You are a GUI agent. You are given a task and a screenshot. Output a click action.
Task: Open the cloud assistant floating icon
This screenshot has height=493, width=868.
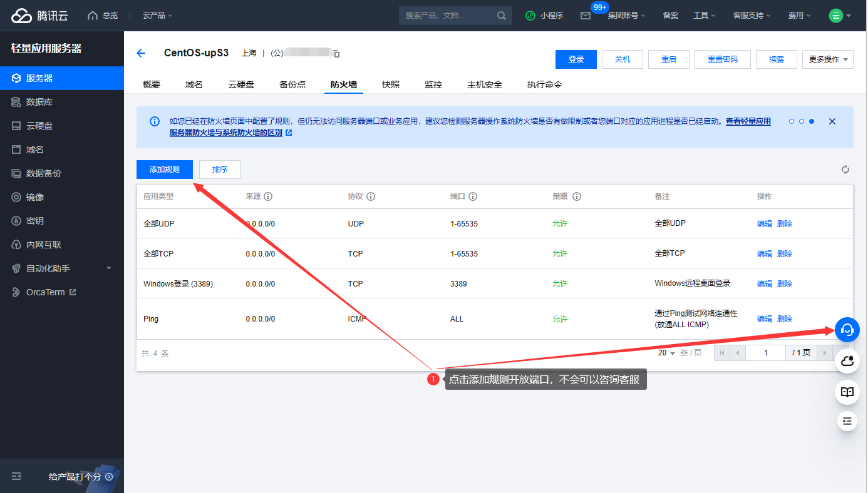coord(847,361)
